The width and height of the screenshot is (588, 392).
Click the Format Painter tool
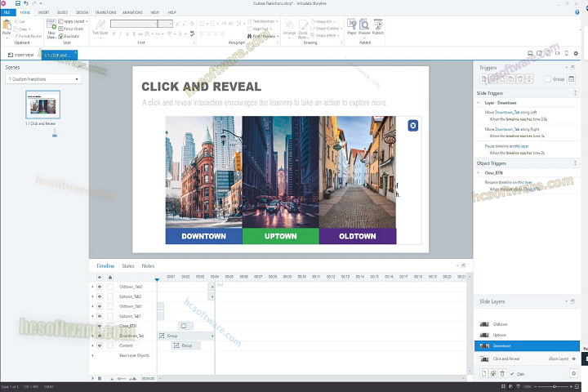28,37
